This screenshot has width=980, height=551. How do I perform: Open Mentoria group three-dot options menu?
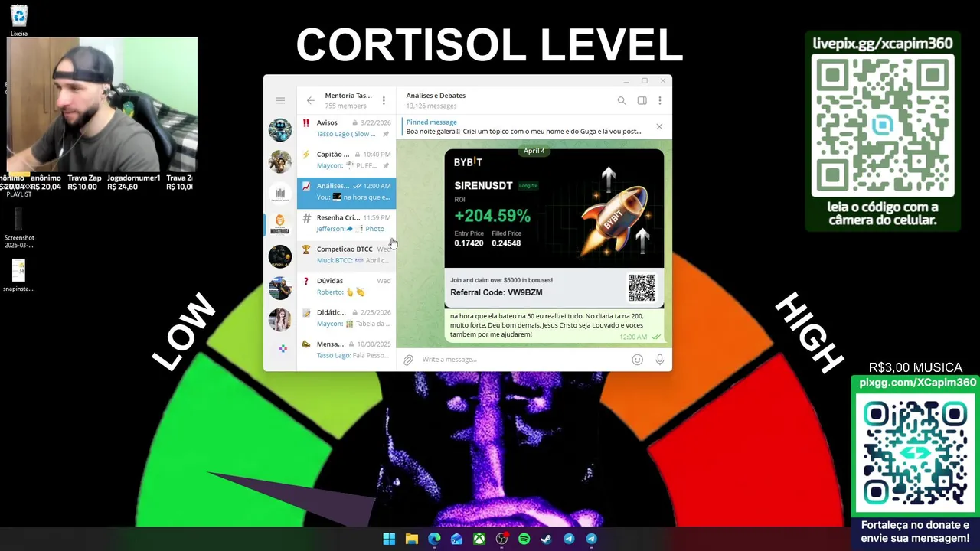click(x=384, y=100)
